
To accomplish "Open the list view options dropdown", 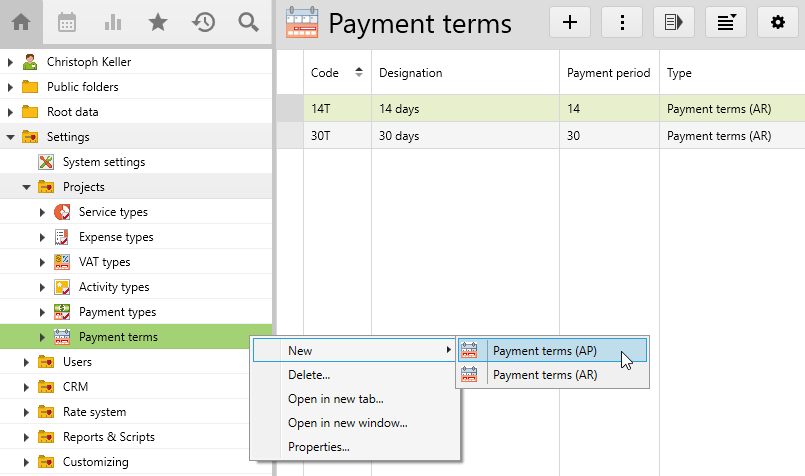I will click(x=725, y=23).
